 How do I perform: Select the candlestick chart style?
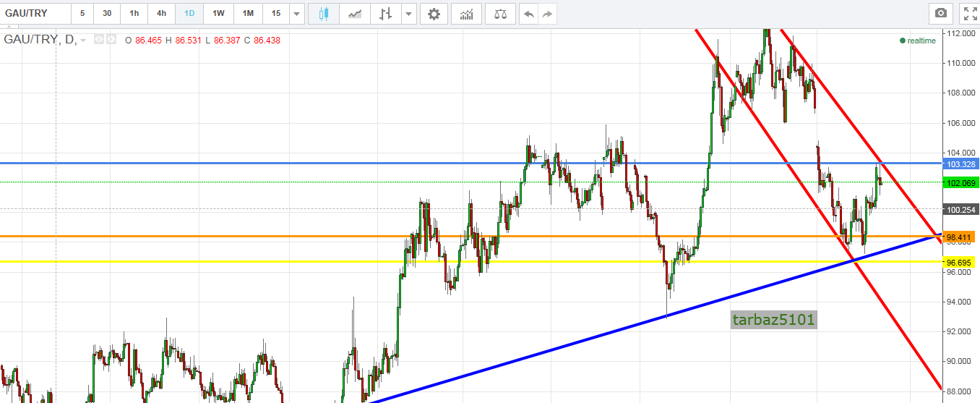[323, 13]
